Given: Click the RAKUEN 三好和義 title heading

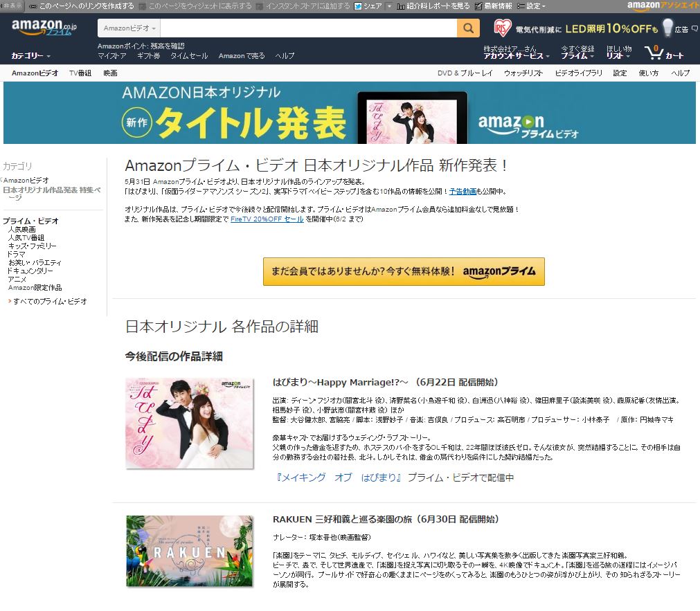Looking at the screenshot, I should (x=386, y=520).
